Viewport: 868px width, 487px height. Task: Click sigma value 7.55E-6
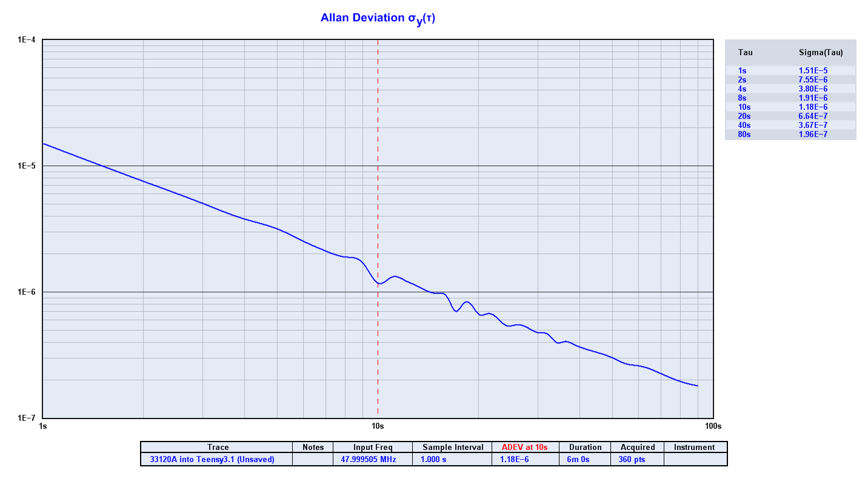(813, 79)
